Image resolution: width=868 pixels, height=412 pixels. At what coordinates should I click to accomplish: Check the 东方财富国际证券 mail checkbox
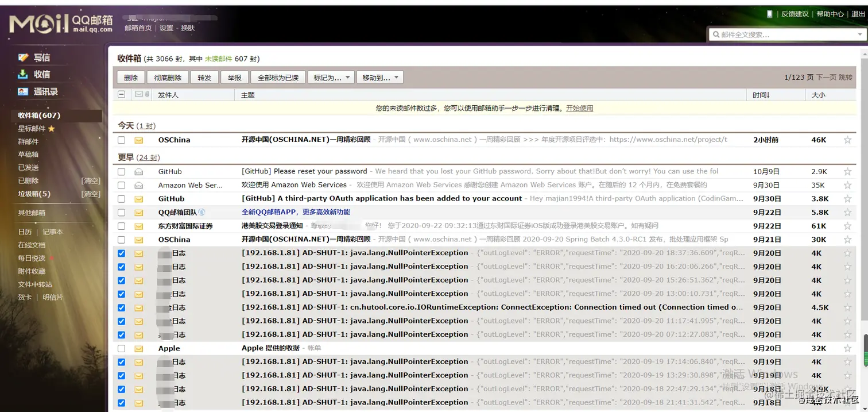coord(121,226)
